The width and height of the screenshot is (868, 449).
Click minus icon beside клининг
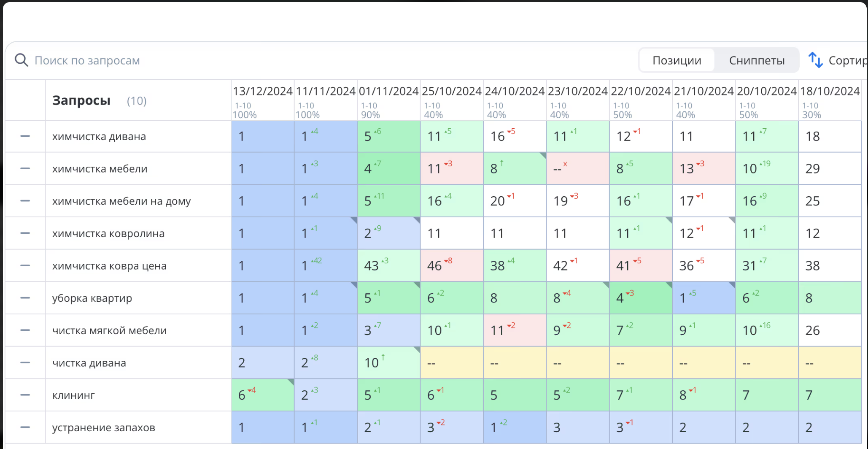(x=25, y=395)
